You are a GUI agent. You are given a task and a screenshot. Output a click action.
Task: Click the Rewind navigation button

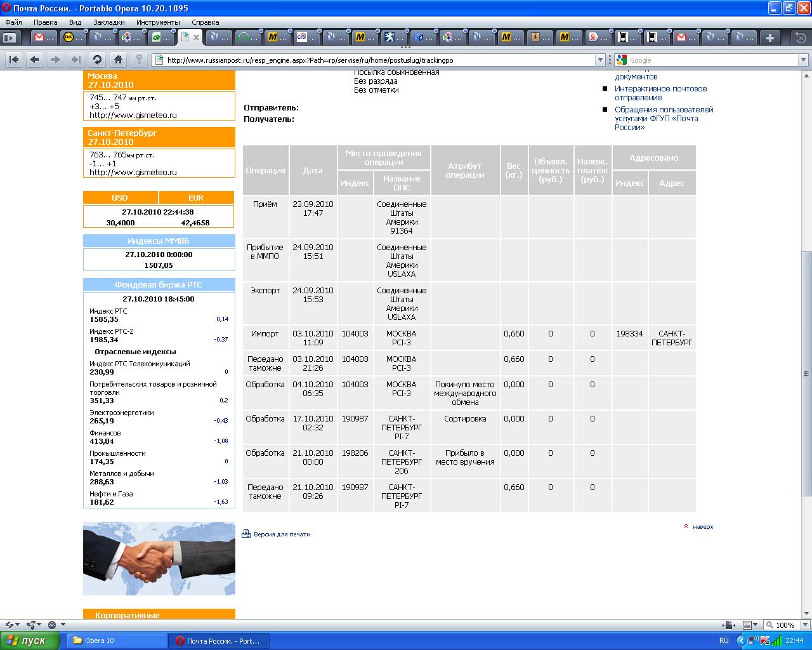14,60
